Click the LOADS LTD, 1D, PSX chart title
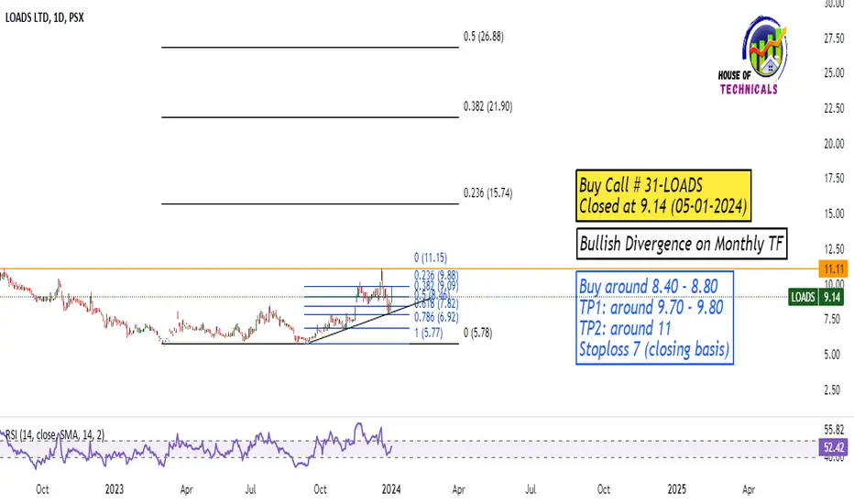This screenshot has height=504, width=854. 45,17
